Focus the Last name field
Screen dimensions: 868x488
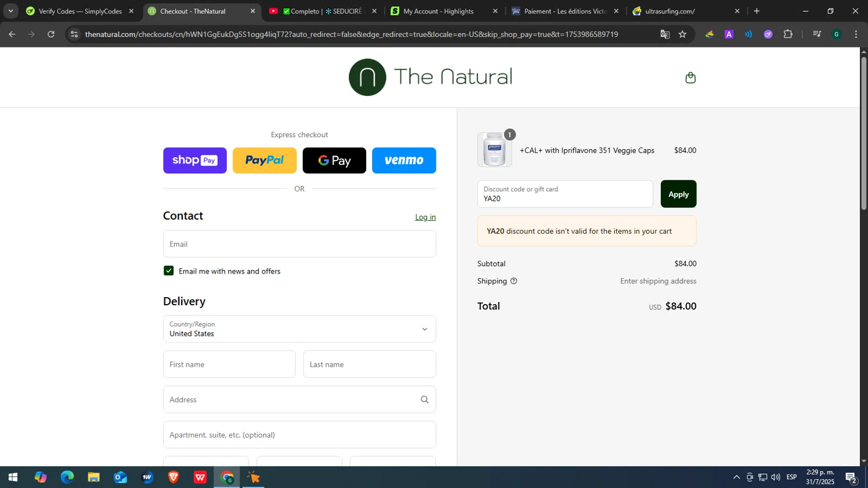[370, 364]
